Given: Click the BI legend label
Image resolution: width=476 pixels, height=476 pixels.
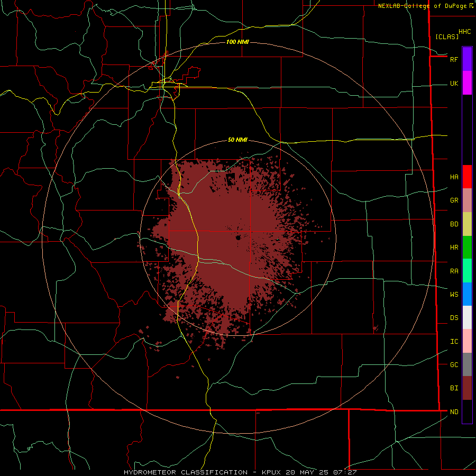Looking at the screenshot, I should [x=454, y=388].
